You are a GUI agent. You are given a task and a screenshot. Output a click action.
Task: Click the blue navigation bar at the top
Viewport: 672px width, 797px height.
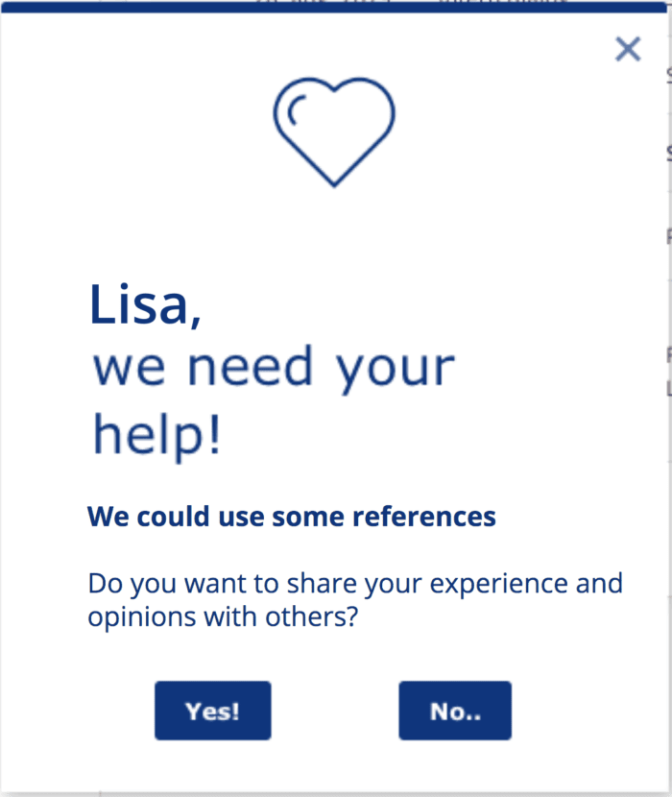336,8
